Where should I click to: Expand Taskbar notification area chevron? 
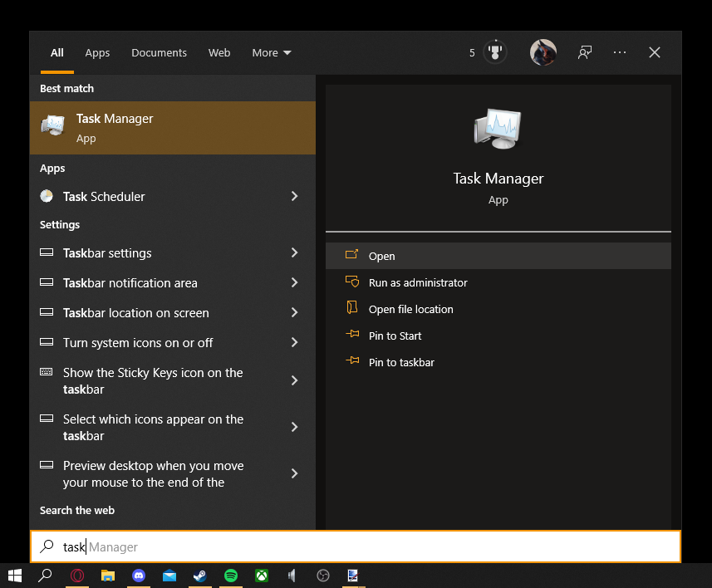tap(294, 282)
